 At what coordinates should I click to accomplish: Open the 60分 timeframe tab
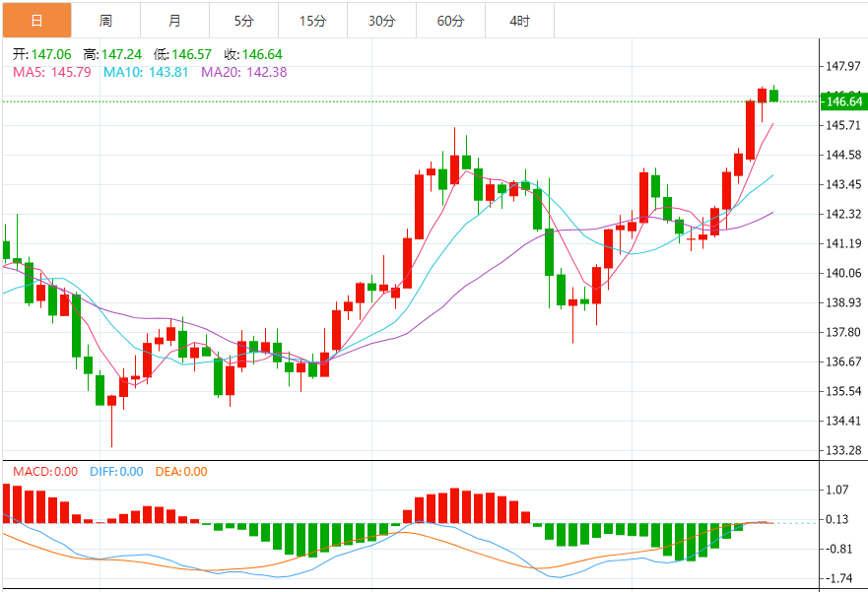pyautogui.click(x=450, y=21)
